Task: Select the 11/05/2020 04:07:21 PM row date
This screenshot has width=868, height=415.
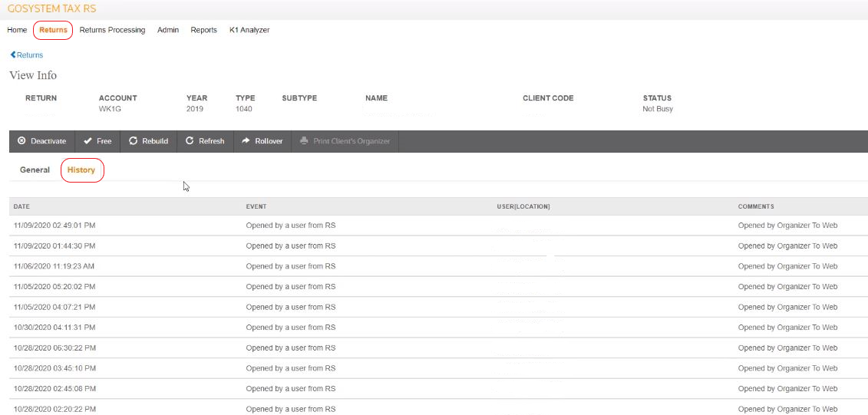Action: point(54,307)
